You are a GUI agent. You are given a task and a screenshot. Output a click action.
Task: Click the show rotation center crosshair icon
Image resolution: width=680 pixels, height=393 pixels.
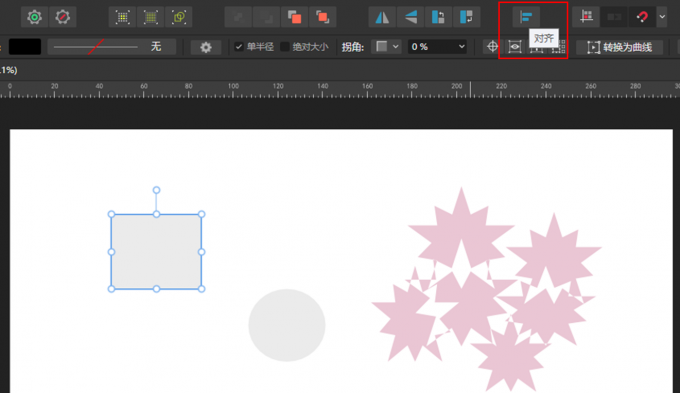point(492,46)
